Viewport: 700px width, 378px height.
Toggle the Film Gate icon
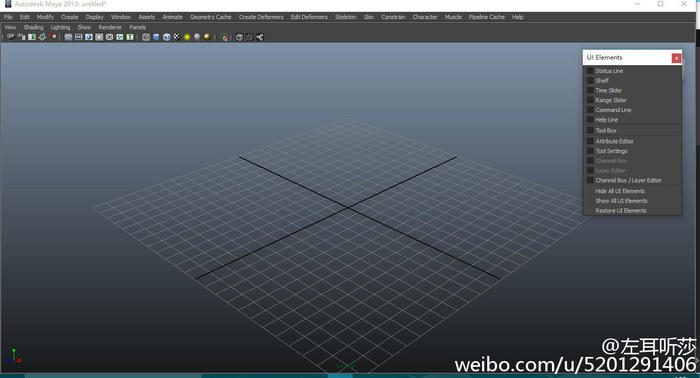point(79,37)
